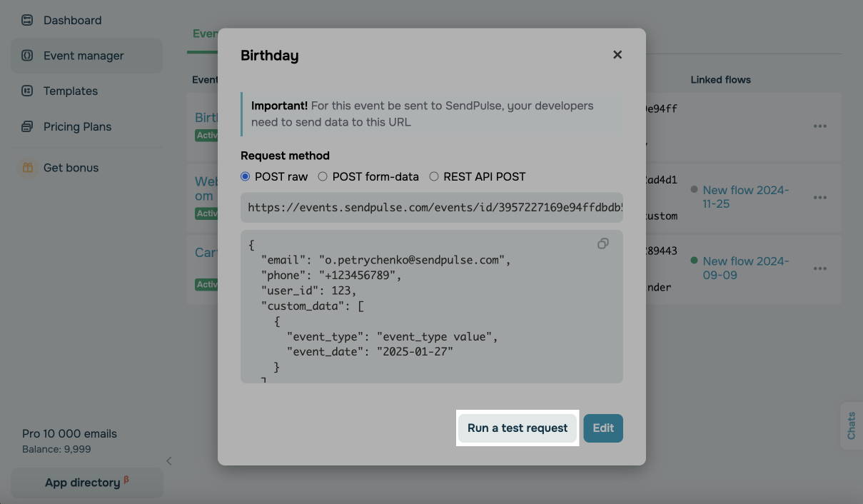Click the Event manager sidebar icon
The height and width of the screenshot is (504, 863).
point(27,56)
